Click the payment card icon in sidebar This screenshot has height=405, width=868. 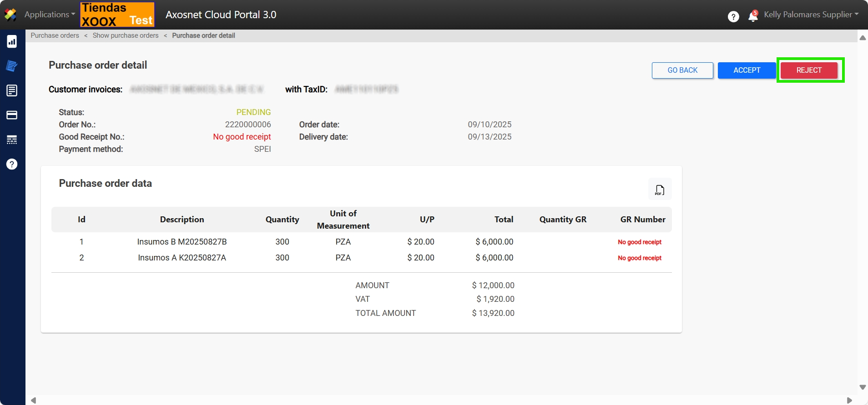coord(12,115)
